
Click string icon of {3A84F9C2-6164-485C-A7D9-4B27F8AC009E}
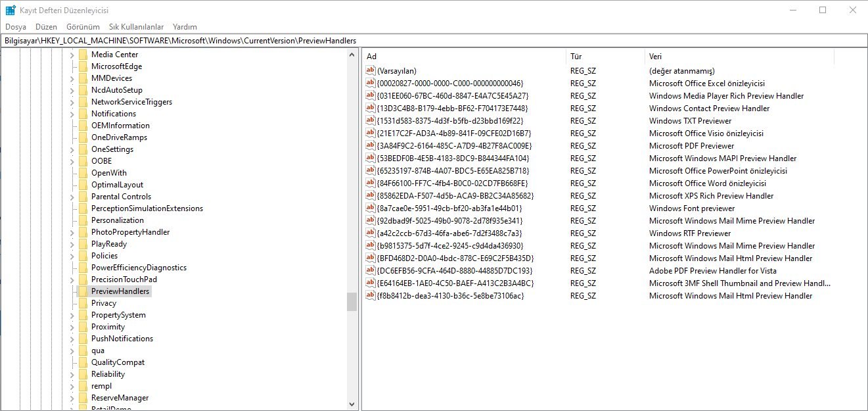point(371,145)
